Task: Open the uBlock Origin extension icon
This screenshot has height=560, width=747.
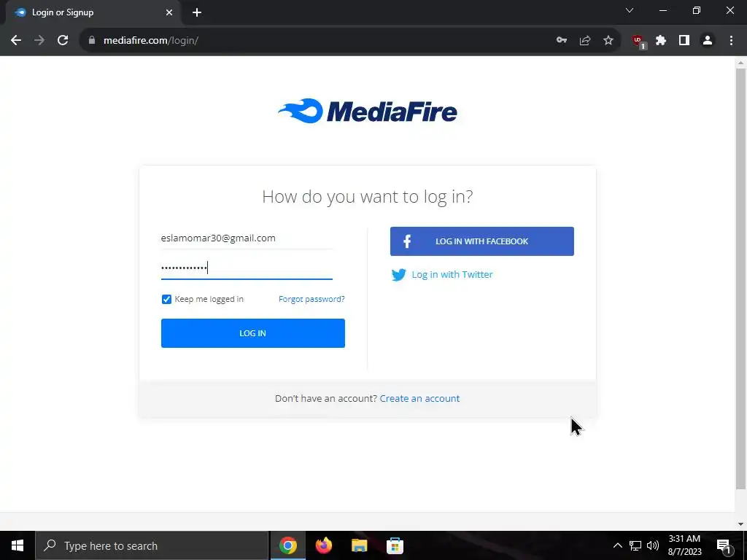Action: [x=638, y=42]
